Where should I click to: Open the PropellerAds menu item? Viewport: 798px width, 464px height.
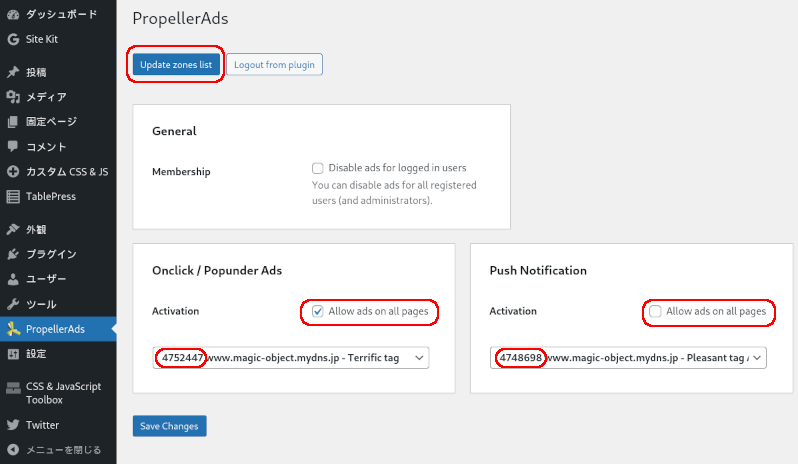point(58,329)
